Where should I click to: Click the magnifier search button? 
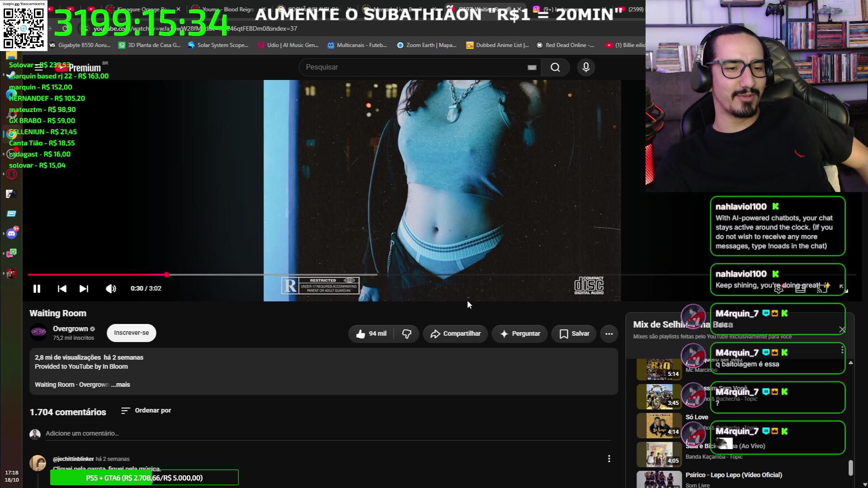(x=555, y=67)
